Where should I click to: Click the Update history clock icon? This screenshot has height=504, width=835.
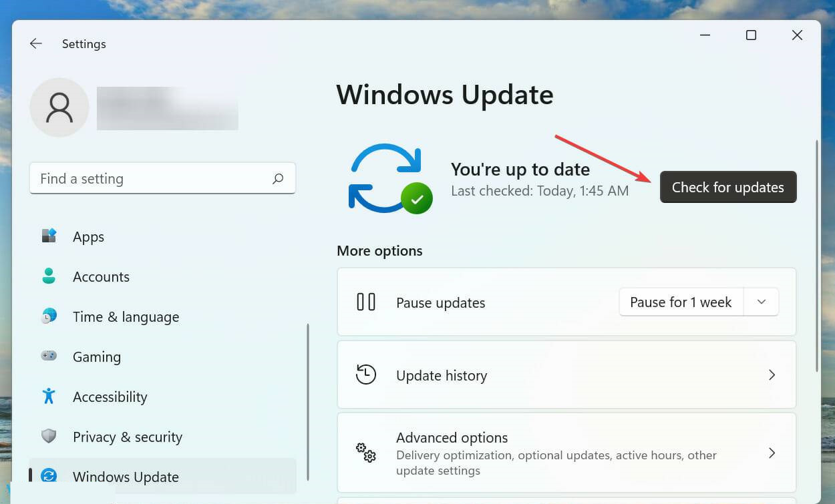[366, 374]
